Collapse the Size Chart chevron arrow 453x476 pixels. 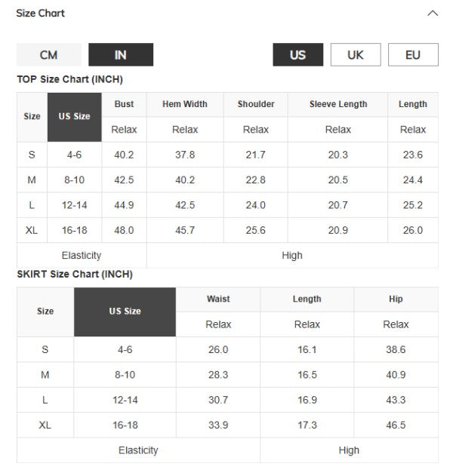[433, 13]
